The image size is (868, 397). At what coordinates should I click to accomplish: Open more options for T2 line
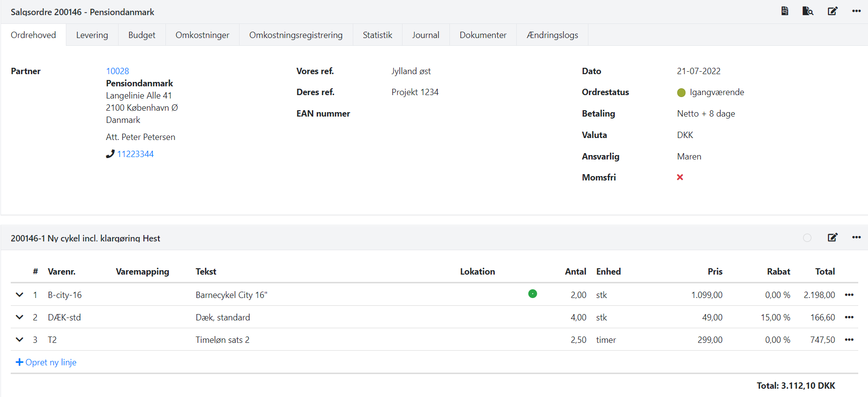coord(849,339)
